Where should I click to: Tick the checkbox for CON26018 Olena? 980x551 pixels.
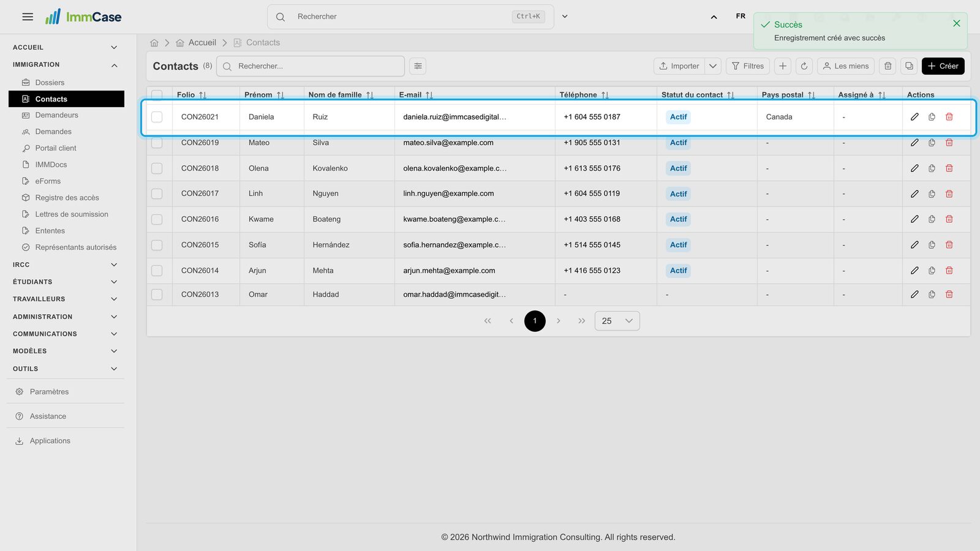coord(157,168)
